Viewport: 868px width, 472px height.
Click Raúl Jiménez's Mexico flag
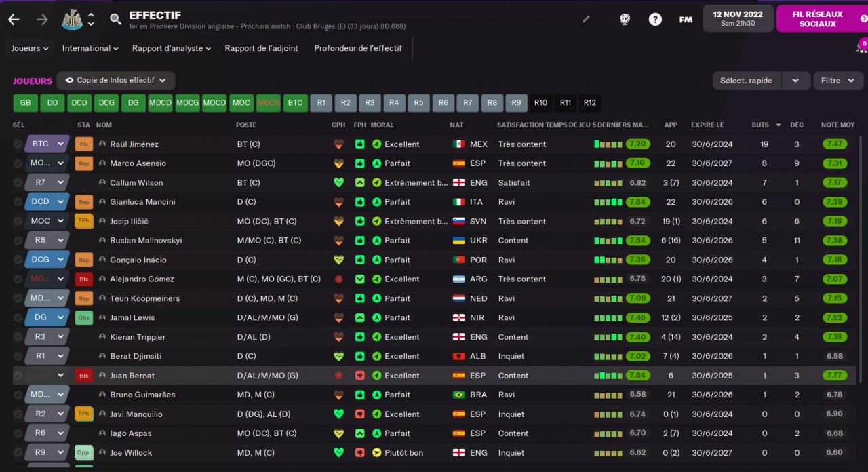pos(458,144)
